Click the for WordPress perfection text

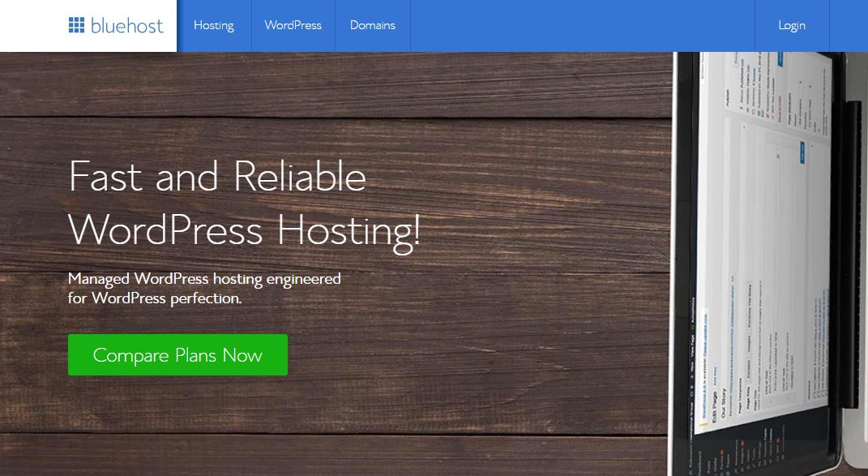point(155,298)
